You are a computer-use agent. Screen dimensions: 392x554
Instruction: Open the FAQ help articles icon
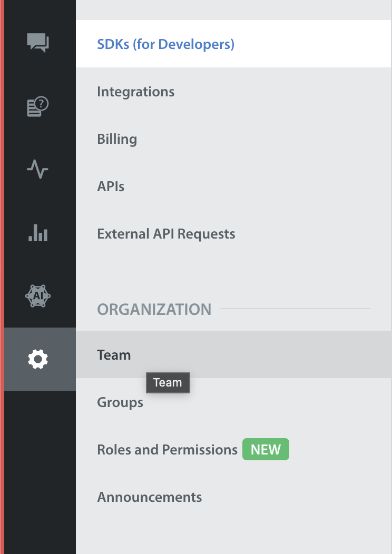38,106
